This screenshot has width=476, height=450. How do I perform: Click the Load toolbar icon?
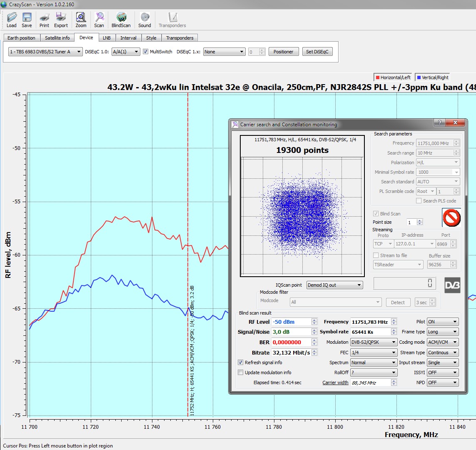coord(12,20)
